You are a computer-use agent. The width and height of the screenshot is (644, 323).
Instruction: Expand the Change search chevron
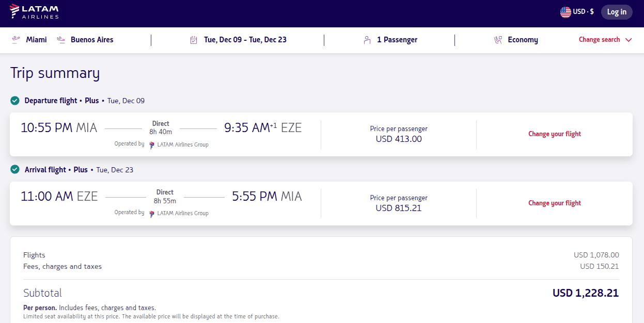click(629, 39)
